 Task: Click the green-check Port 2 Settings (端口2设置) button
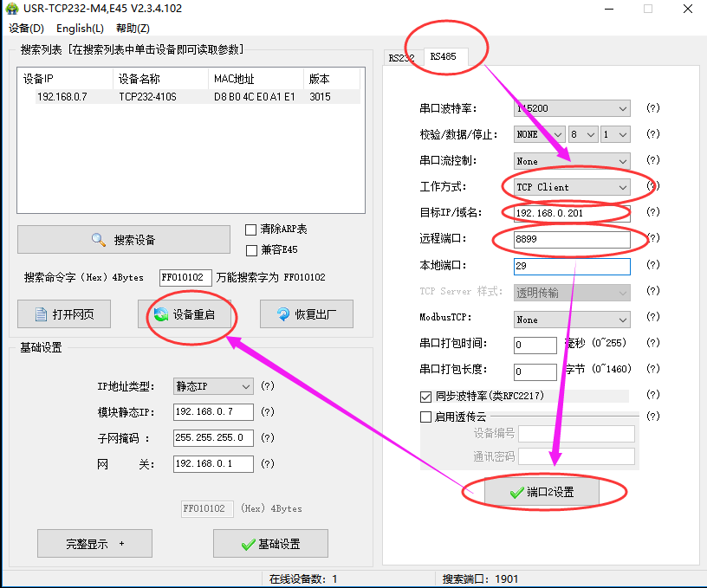coord(542,492)
